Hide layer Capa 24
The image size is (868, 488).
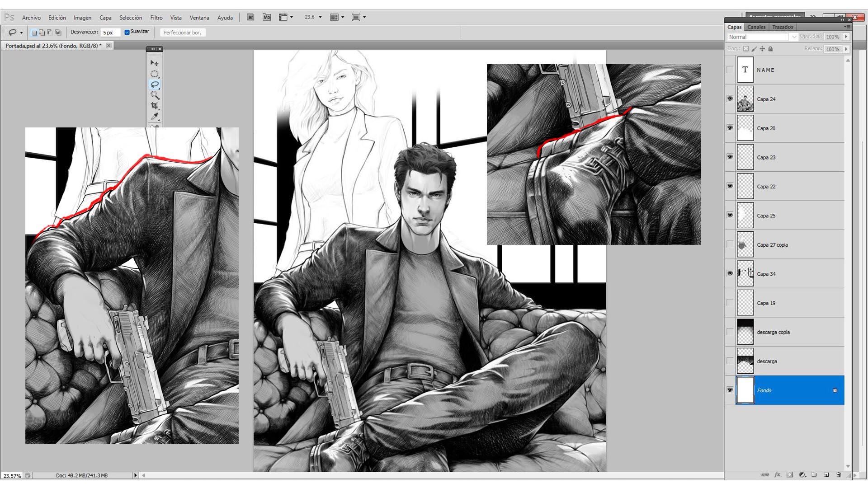[730, 99]
